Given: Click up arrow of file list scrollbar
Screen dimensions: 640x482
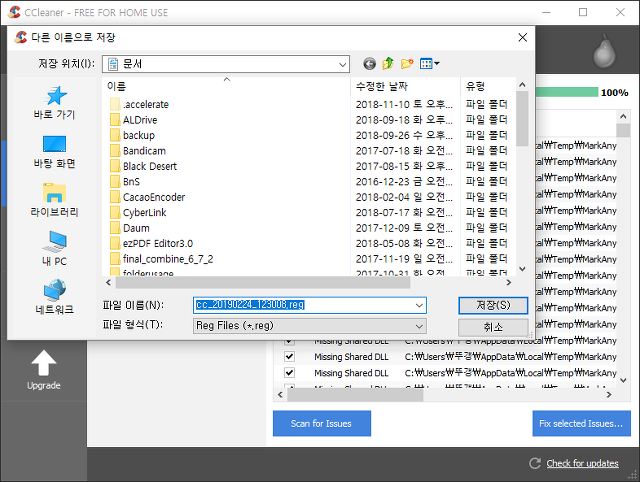Looking at the screenshot, I should coord(522,84).
